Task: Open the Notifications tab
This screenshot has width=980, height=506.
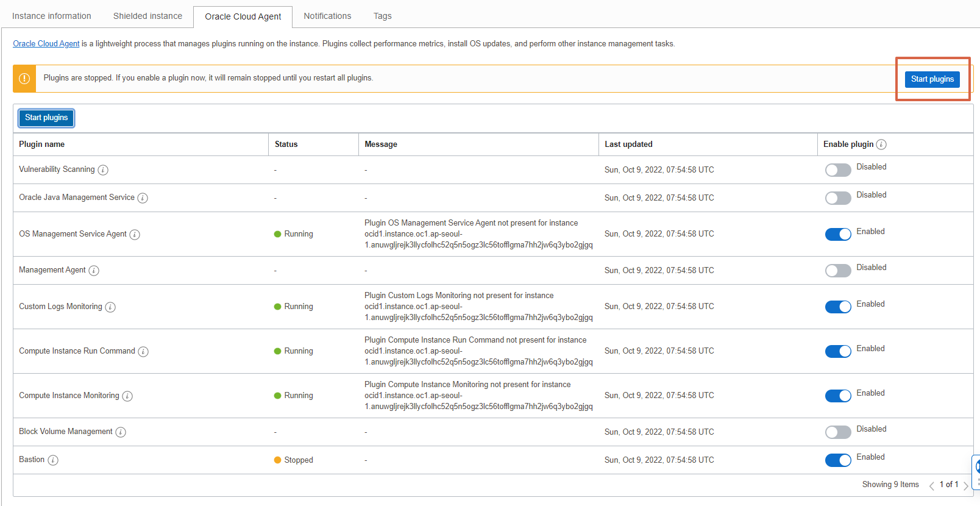Action: (x=327, y=16)
